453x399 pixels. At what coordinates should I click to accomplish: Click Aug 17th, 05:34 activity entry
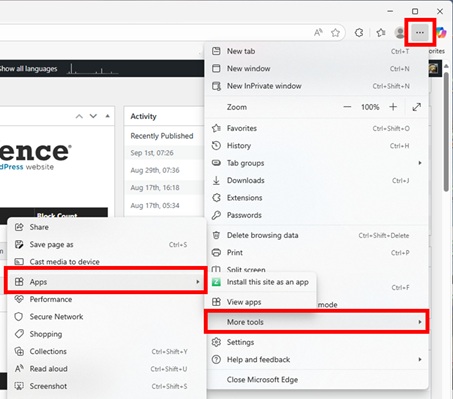[155, 205]
